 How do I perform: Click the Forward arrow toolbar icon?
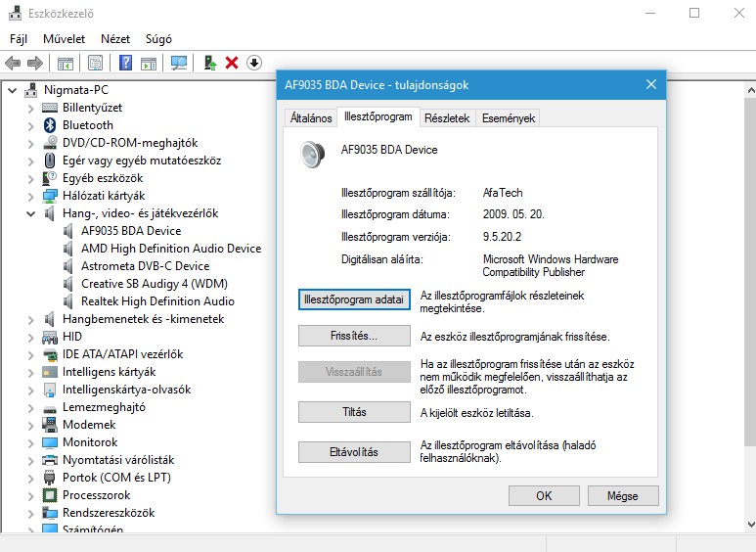35,63
